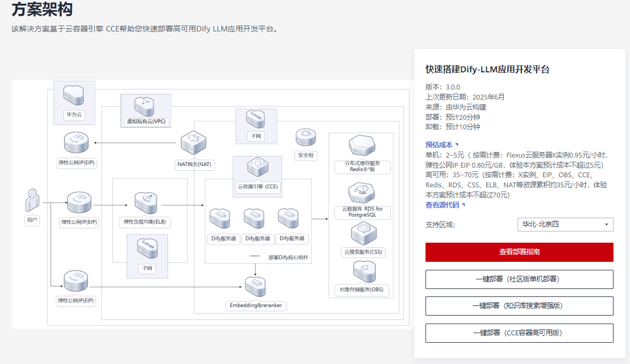Click the 华为云 cloud icon
Screen dimensions: 630x364
(x=73, y=95)
